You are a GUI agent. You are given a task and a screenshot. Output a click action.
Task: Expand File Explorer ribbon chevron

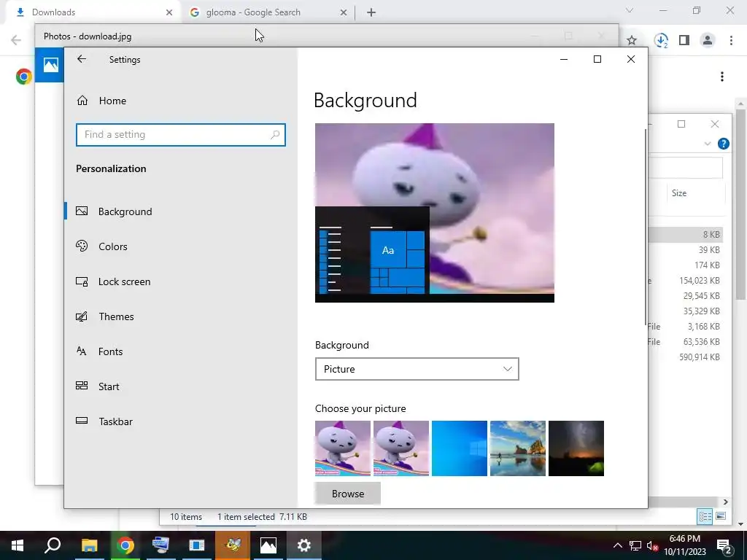pyautogui.click(x=708, y=144)
